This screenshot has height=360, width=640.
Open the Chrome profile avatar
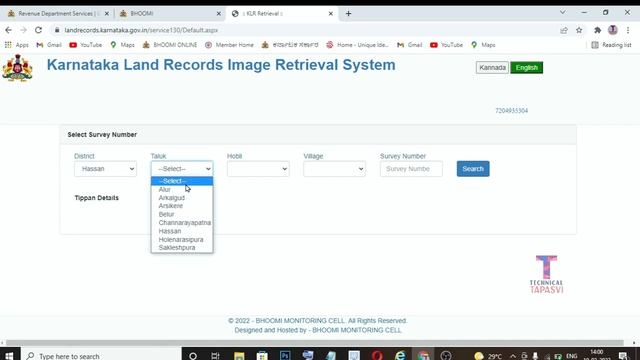click(613, 30)
